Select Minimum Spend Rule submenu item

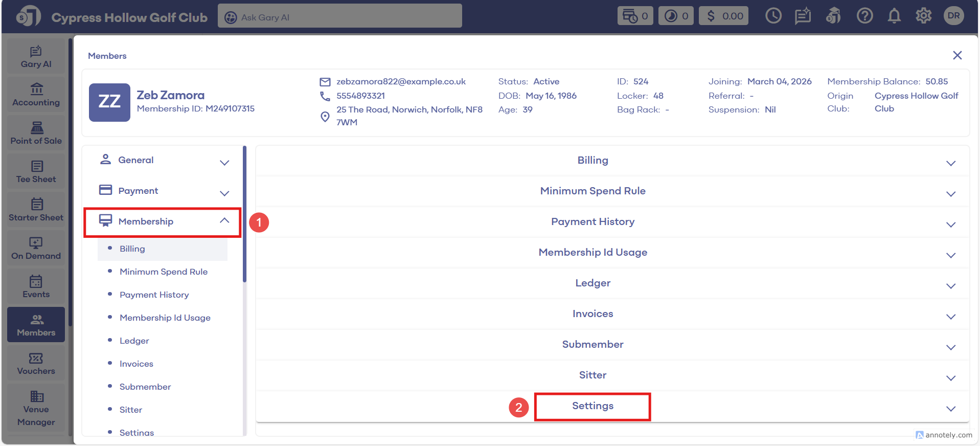[163, 272]
